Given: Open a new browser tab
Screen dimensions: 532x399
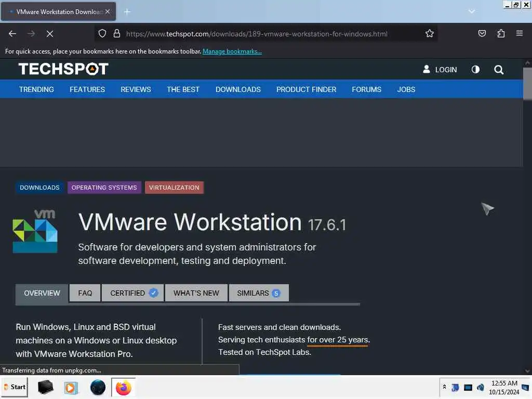Looking at the screenshot, I should click(127, 12).
